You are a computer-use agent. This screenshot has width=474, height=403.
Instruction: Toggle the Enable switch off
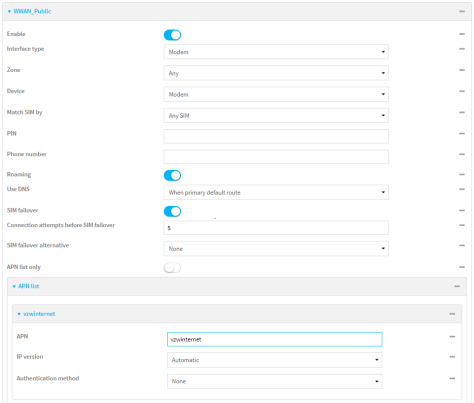pos(172,35)
